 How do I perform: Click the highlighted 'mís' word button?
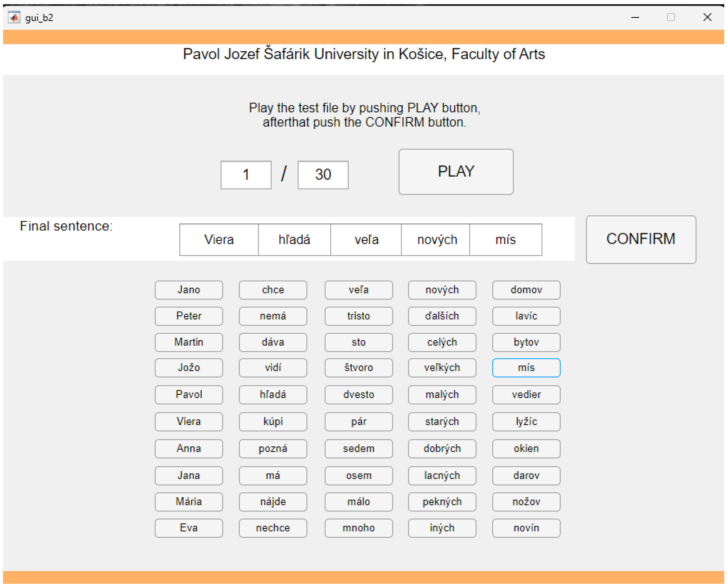pyautogui.click(x=526, y=367)
